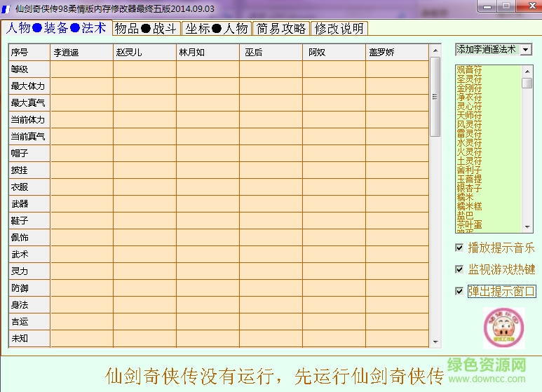
Task: Toggle the 播放提示音乐 checkbox
Action: click(459, 248)
